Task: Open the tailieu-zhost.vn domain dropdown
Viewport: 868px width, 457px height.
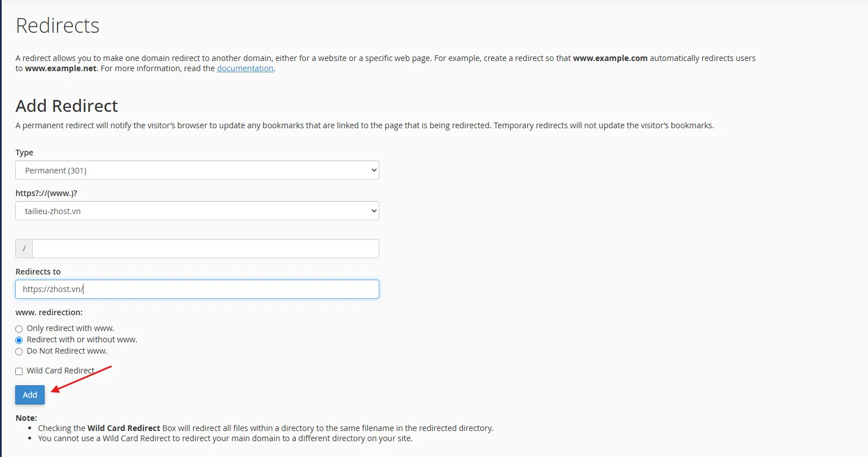Action: (x=197, y=211)
